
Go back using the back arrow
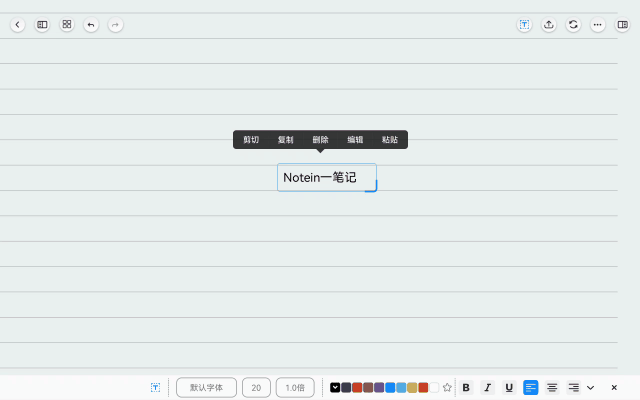(x=18, y=25)
